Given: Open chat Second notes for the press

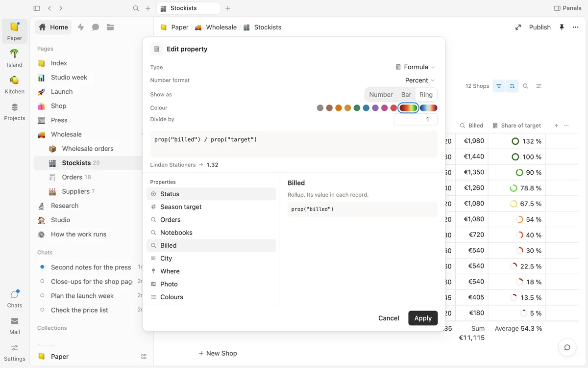Looking at the screenshot, I should tap(91, 267).
